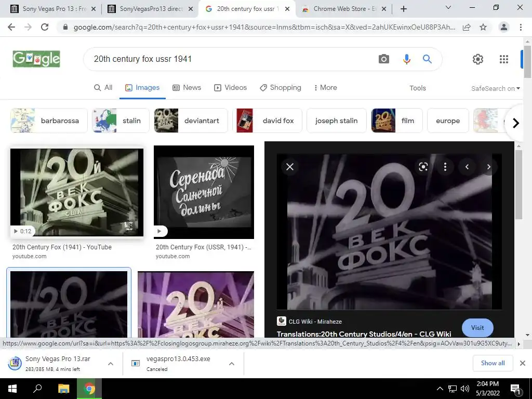Click the address bar URL
This screenshot has width=532, height=399.
[264, 27]
